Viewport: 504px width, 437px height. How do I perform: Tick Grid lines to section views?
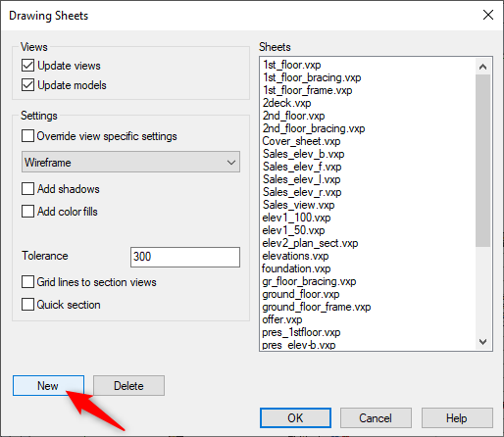click(27, 282)
